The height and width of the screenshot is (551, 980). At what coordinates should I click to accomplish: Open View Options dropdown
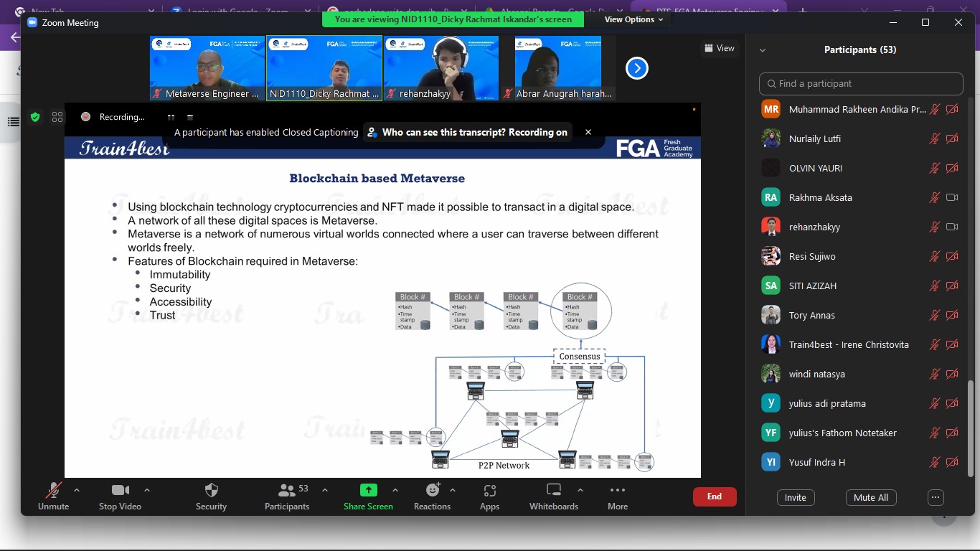coord(633,20)
